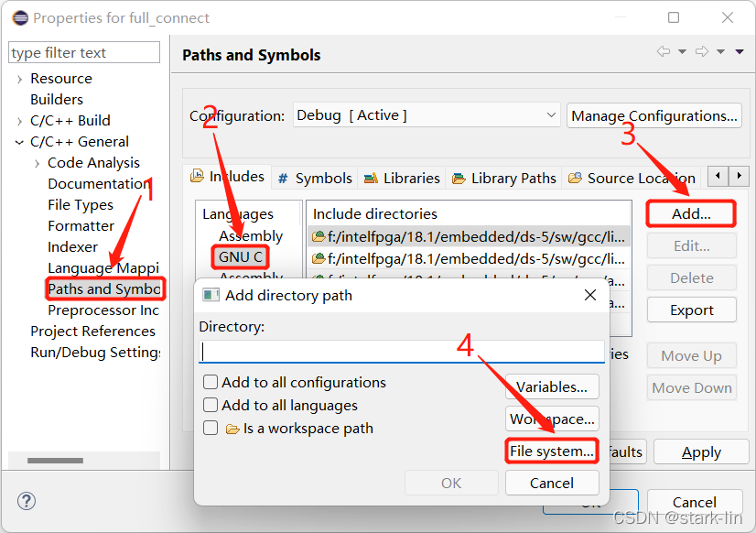Click the Add... button
756x533 pixels.
tap(691, 213)
